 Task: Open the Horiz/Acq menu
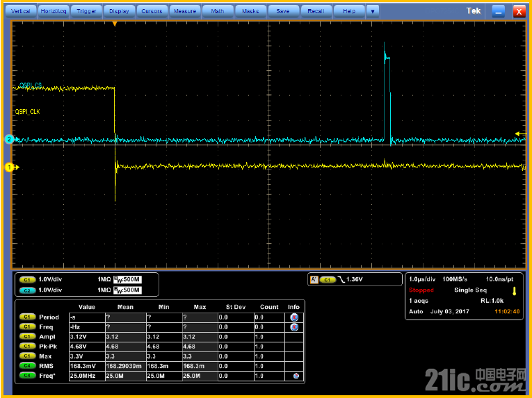click(x=54, y=11)
